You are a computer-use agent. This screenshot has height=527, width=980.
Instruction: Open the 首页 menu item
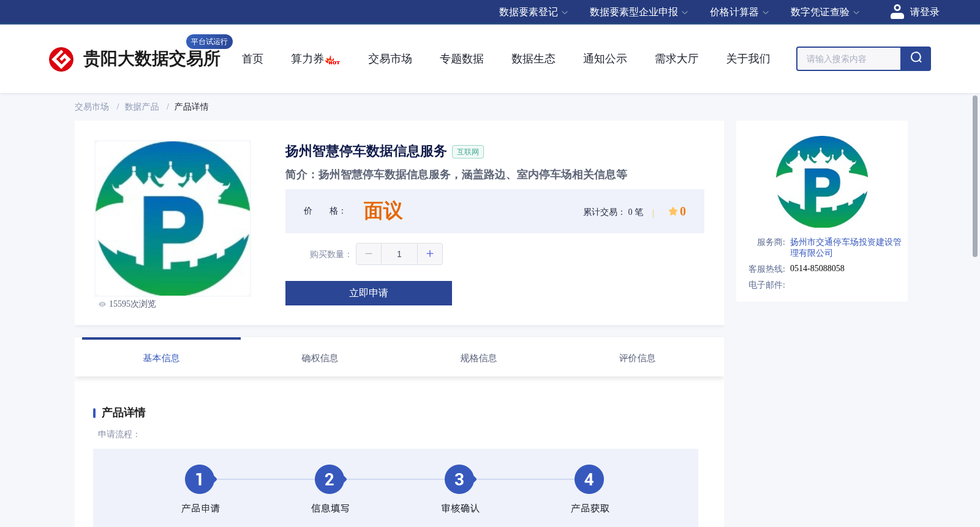coord(252,59)
